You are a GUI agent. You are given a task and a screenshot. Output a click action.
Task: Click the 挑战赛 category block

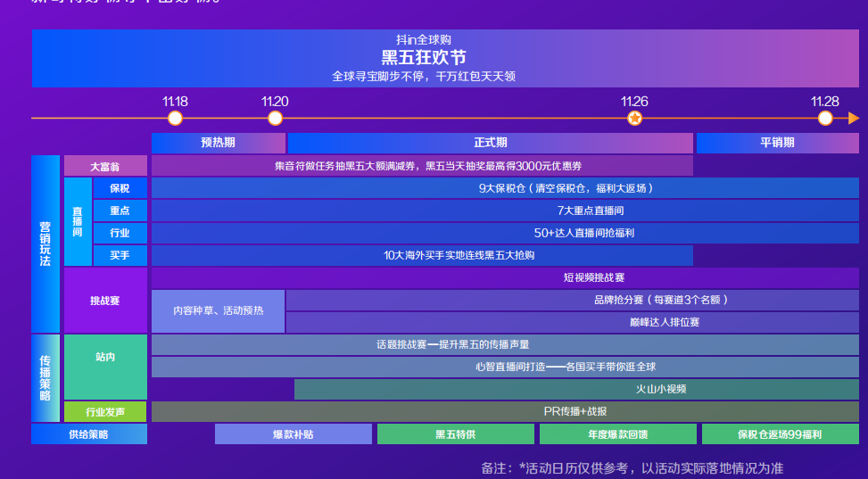(x=105, y=301)
